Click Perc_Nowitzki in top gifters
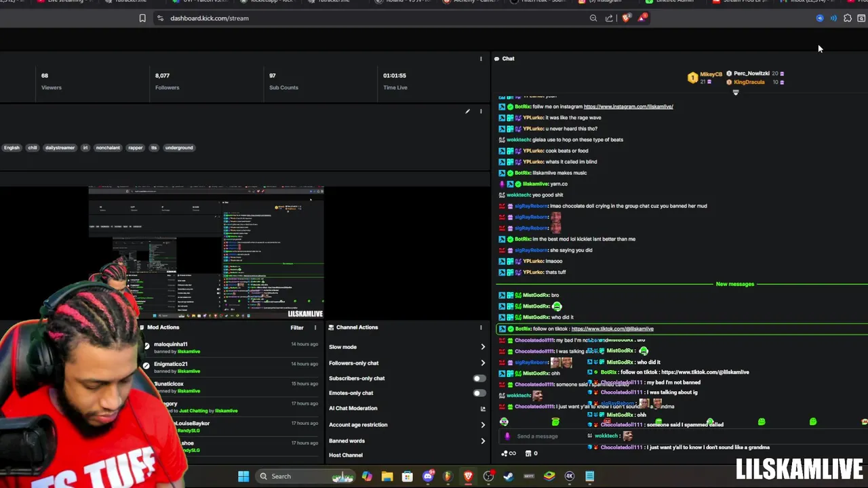This screenshot has height=488, width=868. point(751,73)
